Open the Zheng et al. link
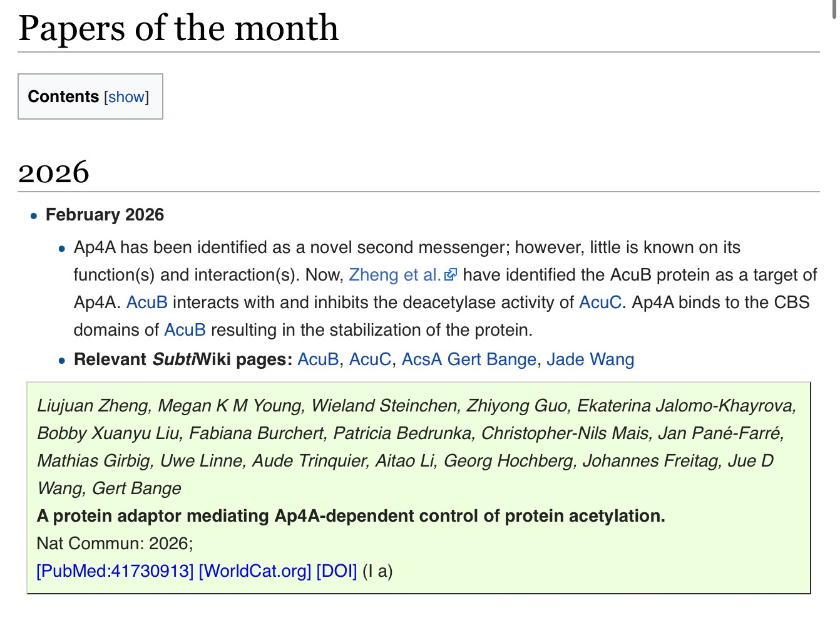 coord(394,275)
